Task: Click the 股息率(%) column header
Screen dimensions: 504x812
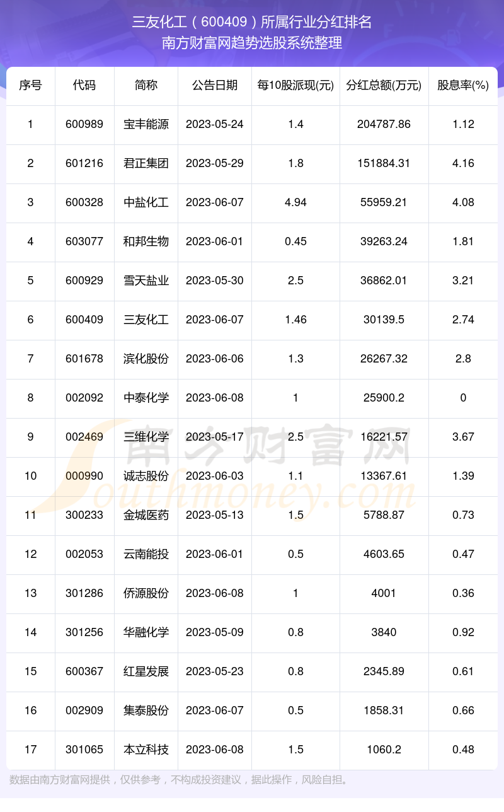Action: point(463,85)
